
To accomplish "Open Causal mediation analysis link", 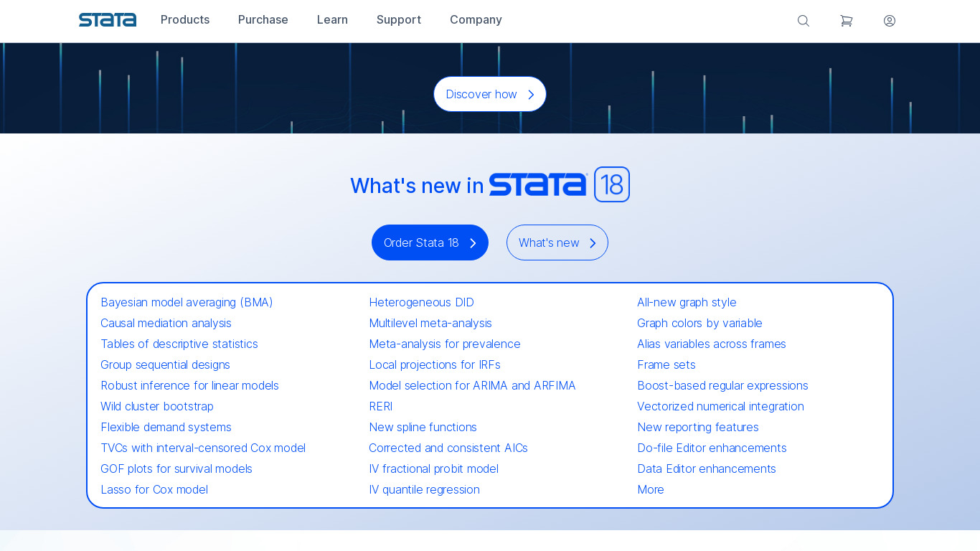I will 166,324.
